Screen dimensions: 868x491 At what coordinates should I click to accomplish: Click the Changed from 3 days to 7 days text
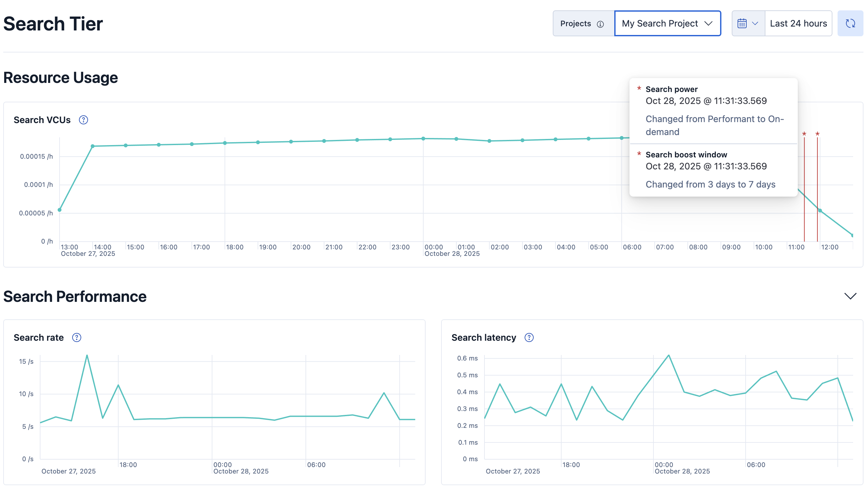pos(711,184)
